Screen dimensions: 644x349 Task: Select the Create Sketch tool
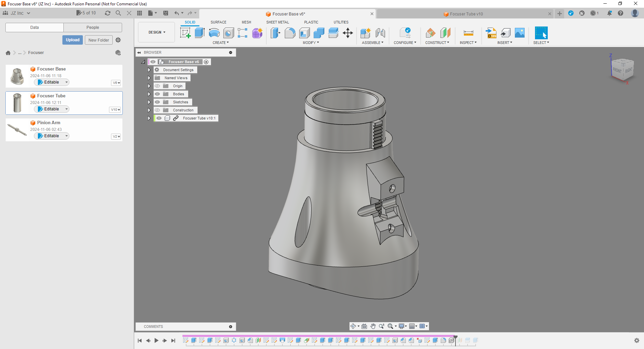pos(185,33)
